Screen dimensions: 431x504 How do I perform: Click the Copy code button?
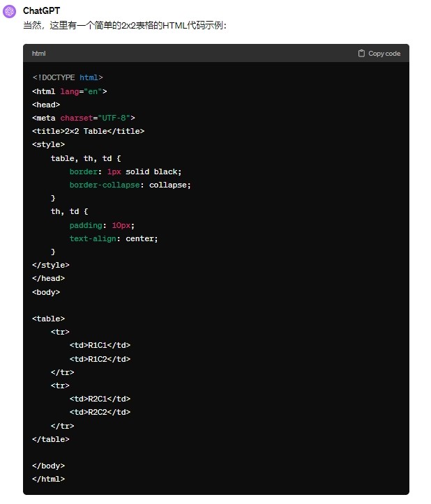point(379,54)
